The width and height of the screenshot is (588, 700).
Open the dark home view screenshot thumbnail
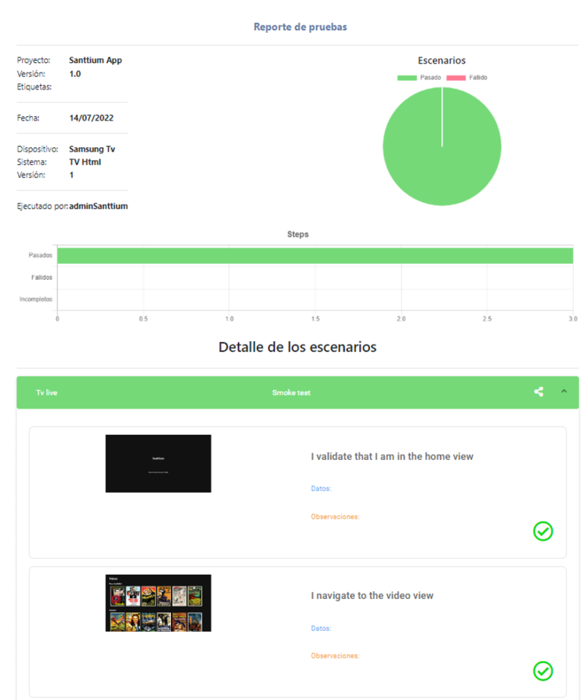(158, 463)
